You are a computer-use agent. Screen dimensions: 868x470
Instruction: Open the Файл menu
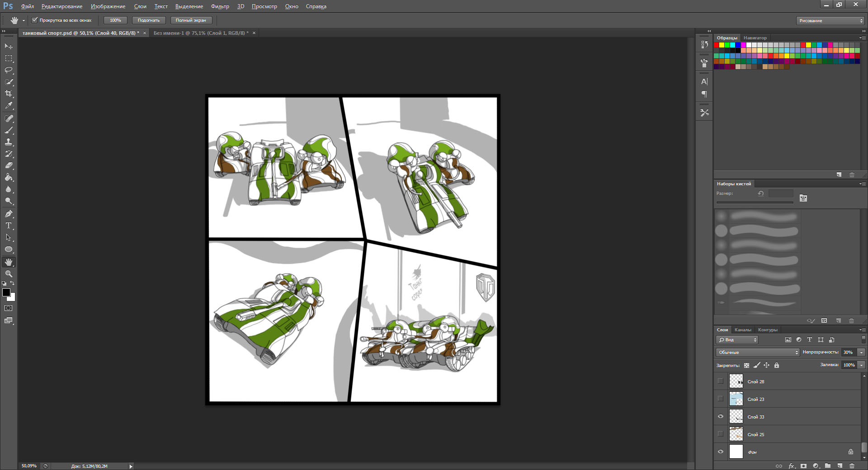28,6
